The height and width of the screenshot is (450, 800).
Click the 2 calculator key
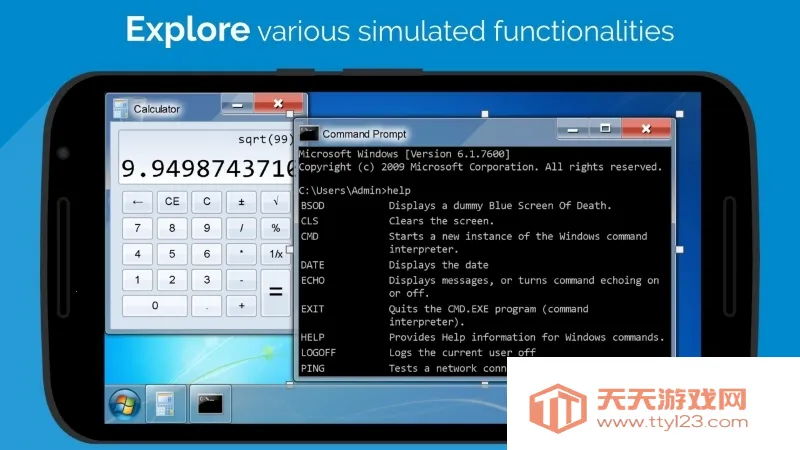(x=172, y=280)
